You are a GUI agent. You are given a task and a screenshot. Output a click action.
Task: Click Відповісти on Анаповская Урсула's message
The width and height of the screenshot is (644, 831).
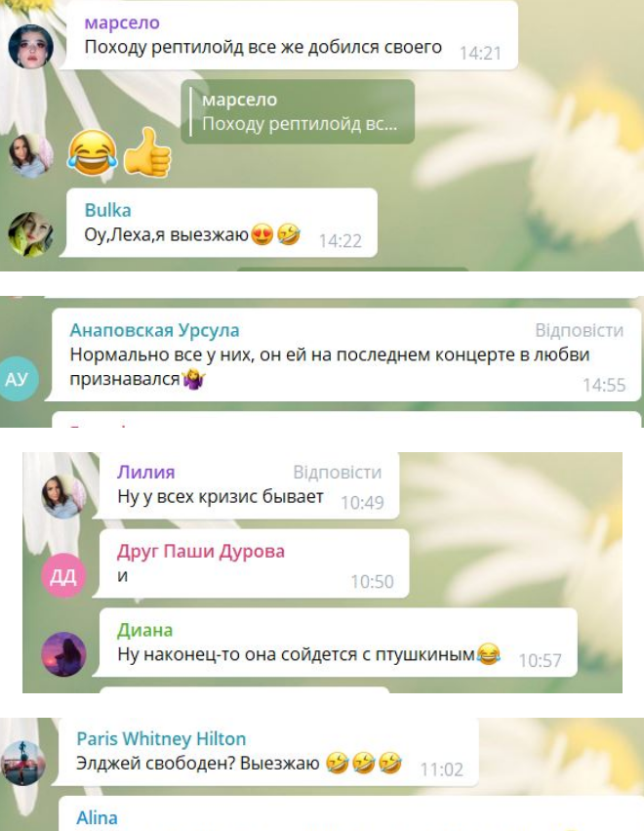pos(579,330)
